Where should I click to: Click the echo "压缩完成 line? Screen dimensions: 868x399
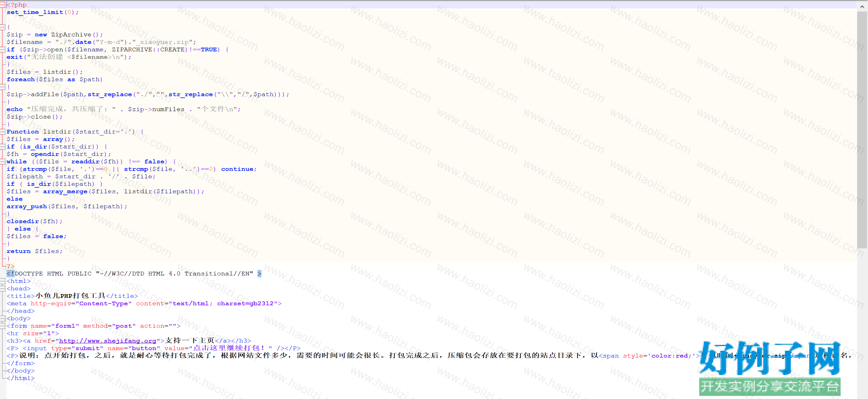coord(123,109)
